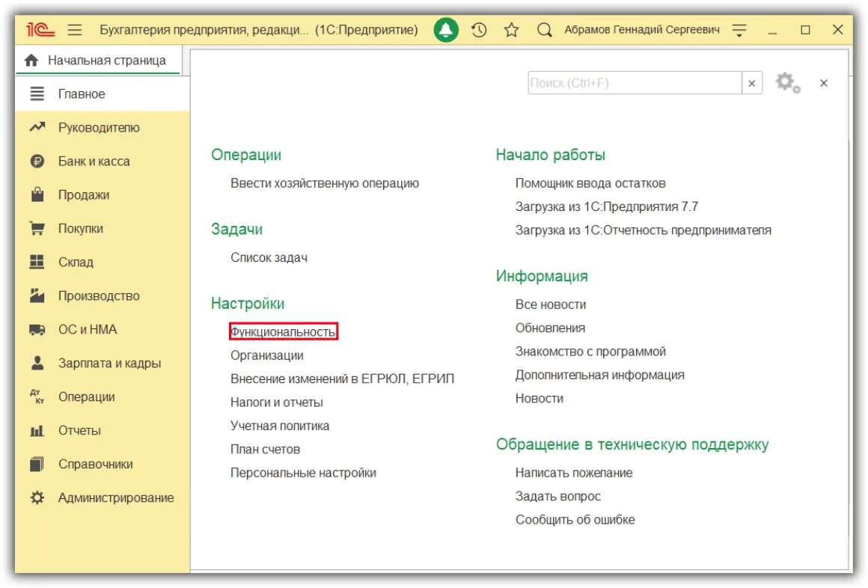Click the Операции Дт/Кт icon
This screenshot has width=868, height=588.
[37, 397]
